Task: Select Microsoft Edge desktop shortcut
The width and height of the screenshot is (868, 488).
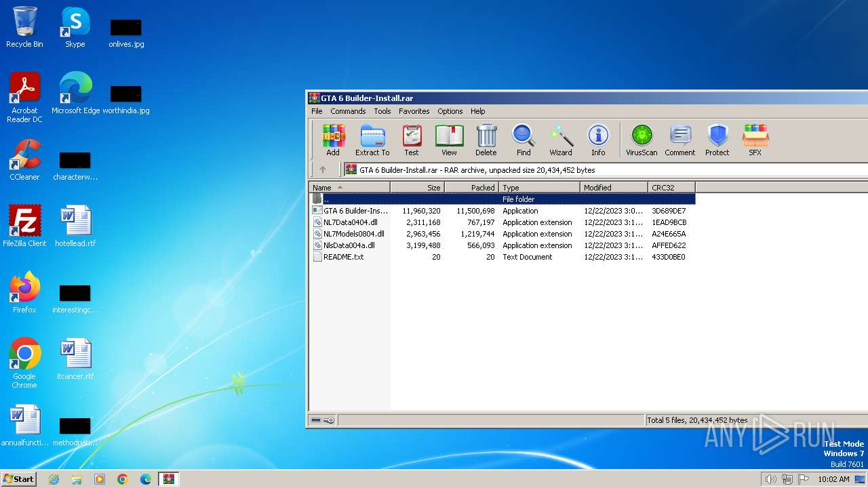Action: coord(75,94)
